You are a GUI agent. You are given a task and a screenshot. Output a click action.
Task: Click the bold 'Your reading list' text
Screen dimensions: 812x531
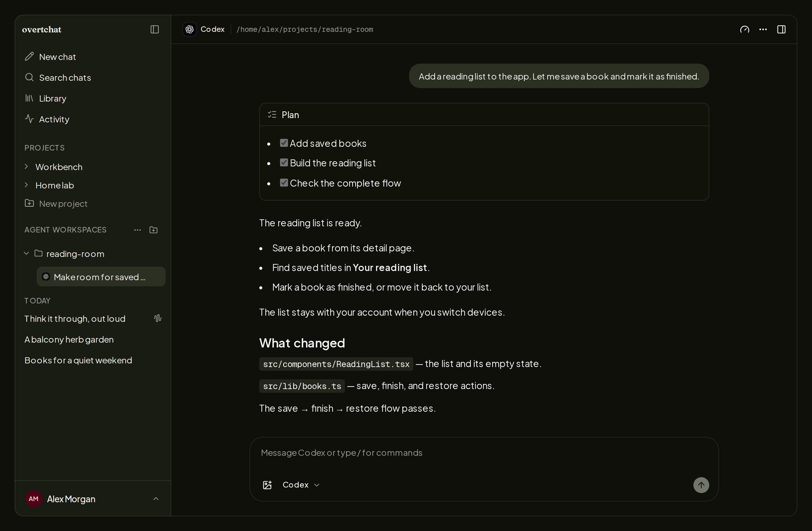[389, 268]
